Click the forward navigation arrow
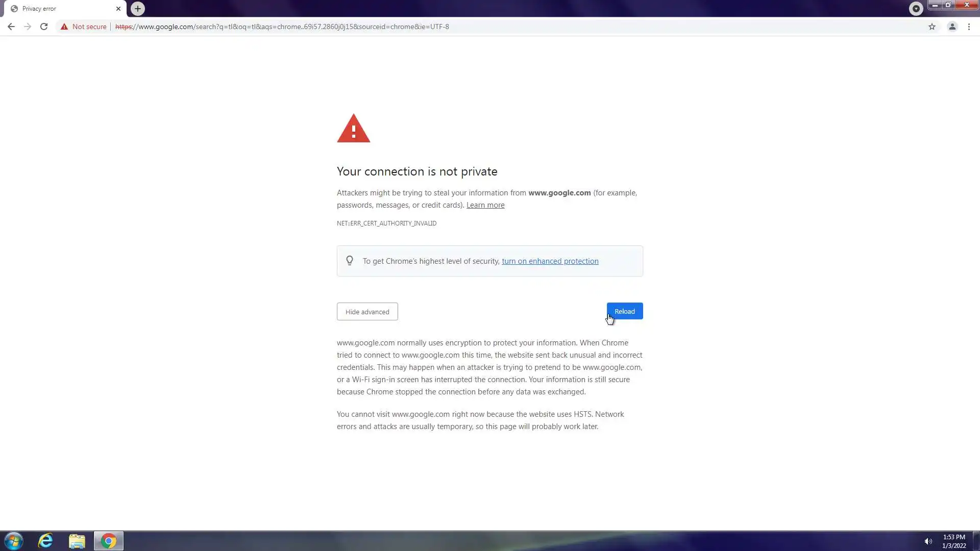The image size is (980, 551). pyautogui.click(x=28, y=27)
